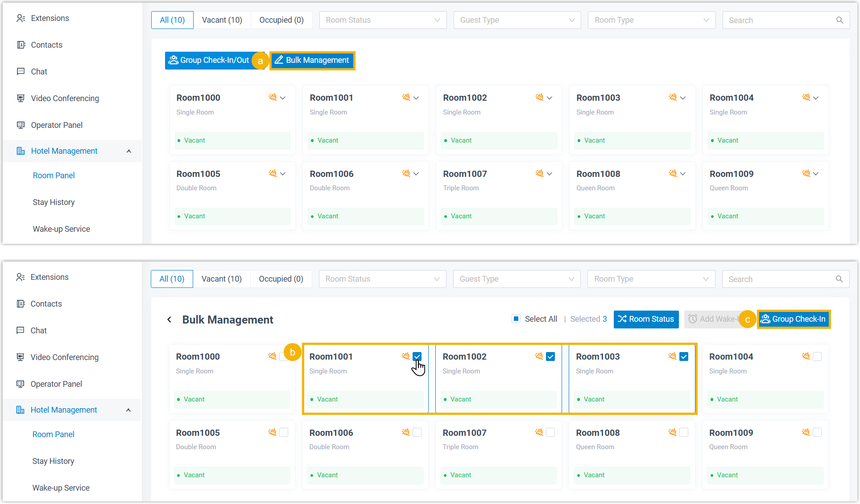Switch to the Occupied (0) tab in the lower panel

pyautogui.click(x=281, y=279)
